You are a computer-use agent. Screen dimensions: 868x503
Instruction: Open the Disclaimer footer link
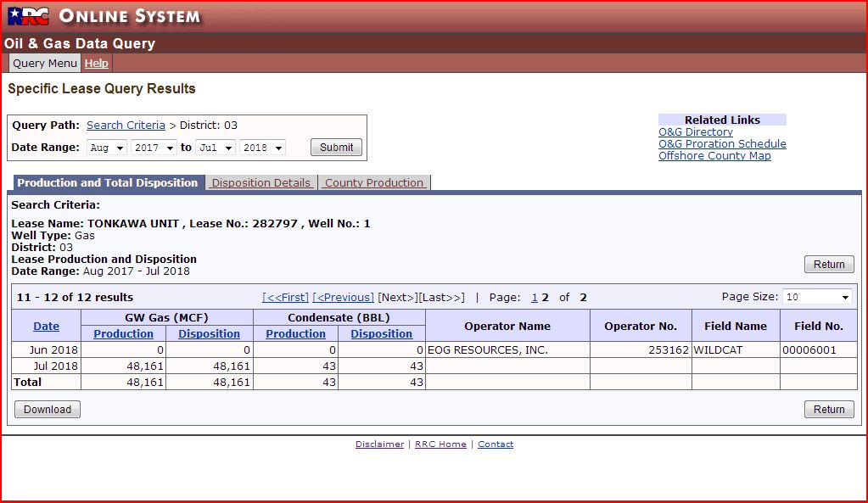point(380,444)
